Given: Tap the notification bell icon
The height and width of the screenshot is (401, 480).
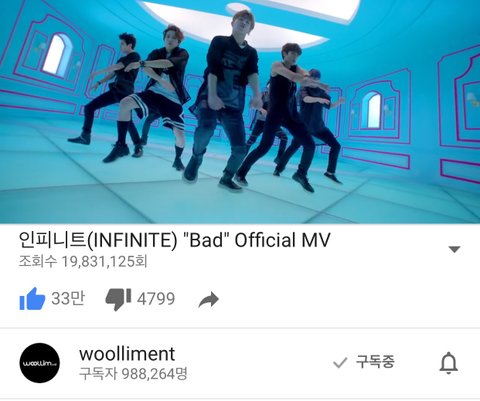Looking at the screenshot, I should (449, 363).
